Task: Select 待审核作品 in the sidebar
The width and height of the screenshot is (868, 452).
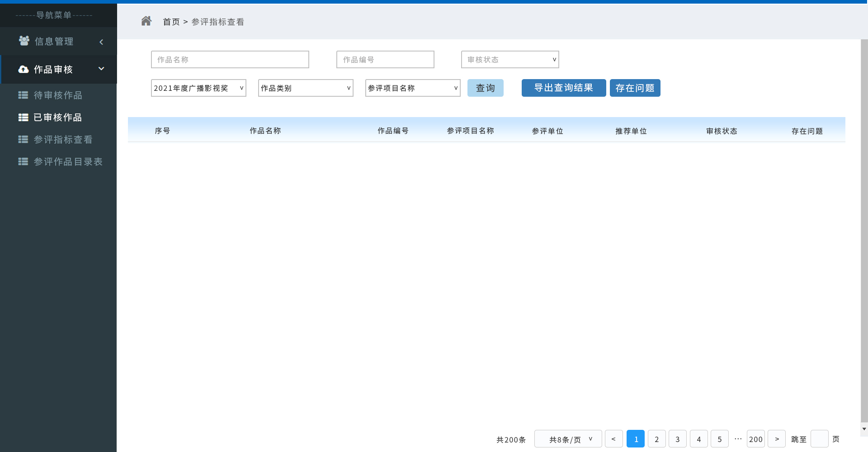Action: point(58,95)
